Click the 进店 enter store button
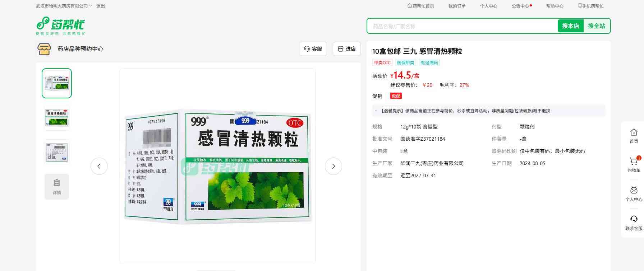644x271 pixels. pyautogui.click(x=346, y=49)
